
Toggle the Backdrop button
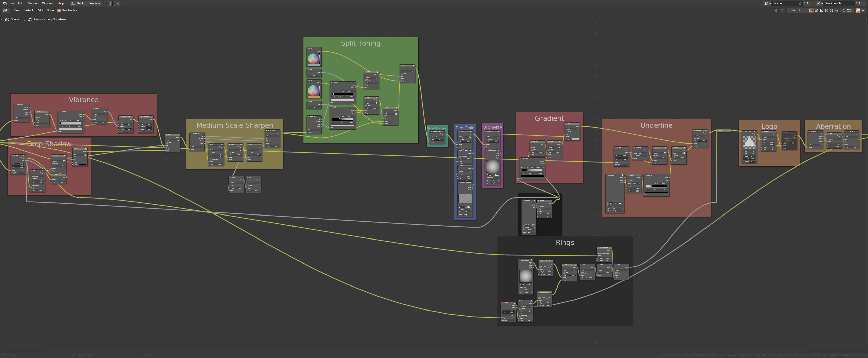(x=797, y=10)
